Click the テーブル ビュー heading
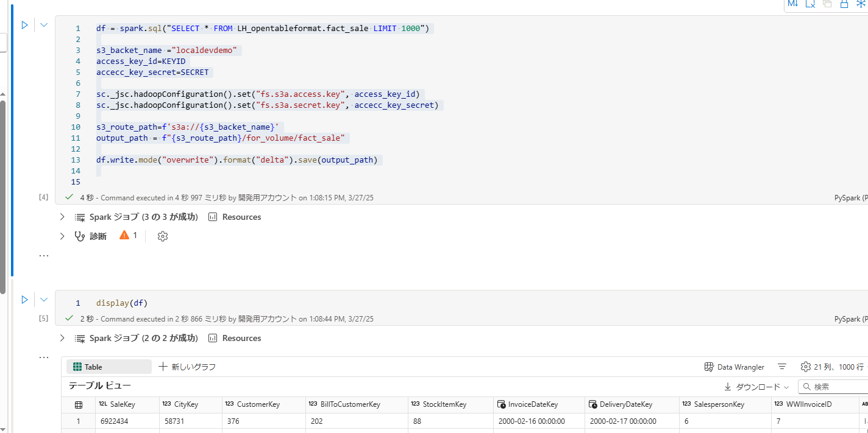The image size is (868, 433). [x=99, y=385]
